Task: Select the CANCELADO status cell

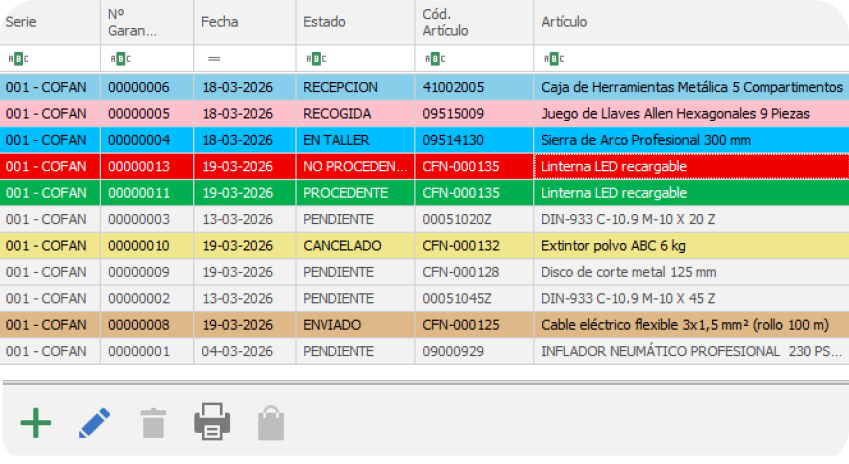Action: [355, 246]
